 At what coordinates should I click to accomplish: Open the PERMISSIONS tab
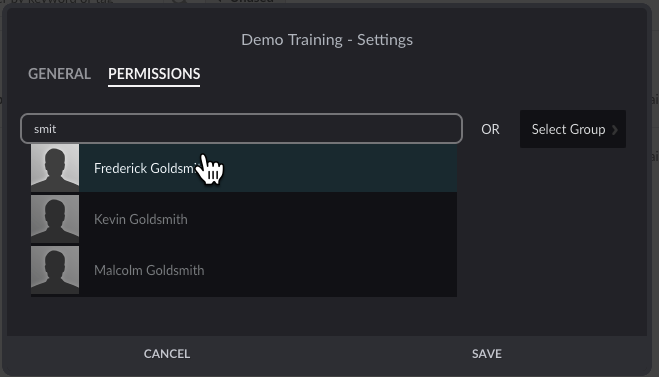point(154,74)
